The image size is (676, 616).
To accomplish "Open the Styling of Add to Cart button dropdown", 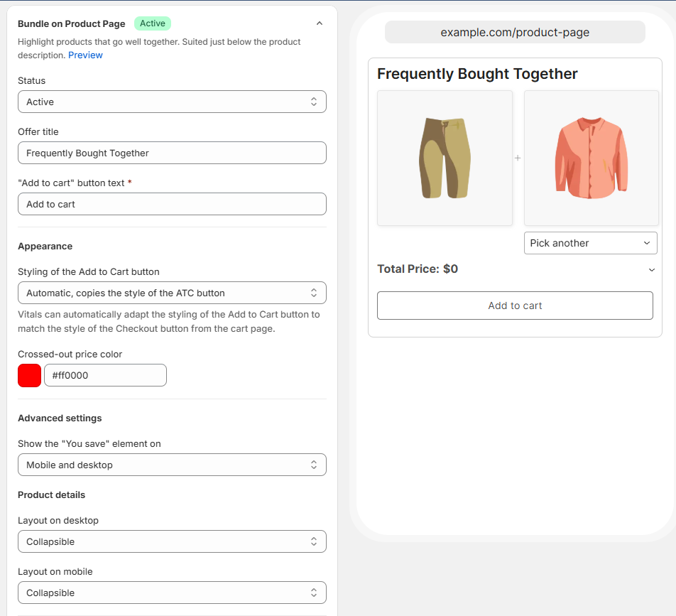I will (x=172, y=293).
